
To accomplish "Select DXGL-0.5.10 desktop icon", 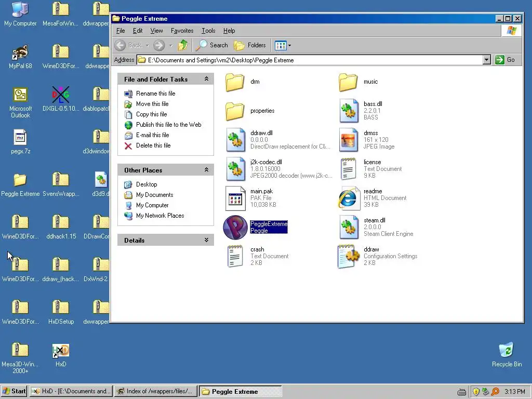I will point(61,99).
